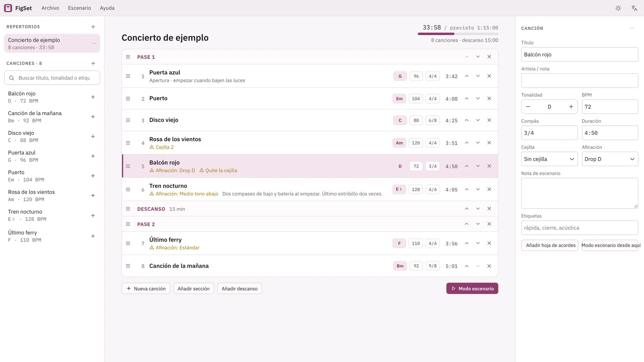This screenshot has height=362, width=644.
Task: Delete the Descanso break row
Action: (x=489, y=209)
